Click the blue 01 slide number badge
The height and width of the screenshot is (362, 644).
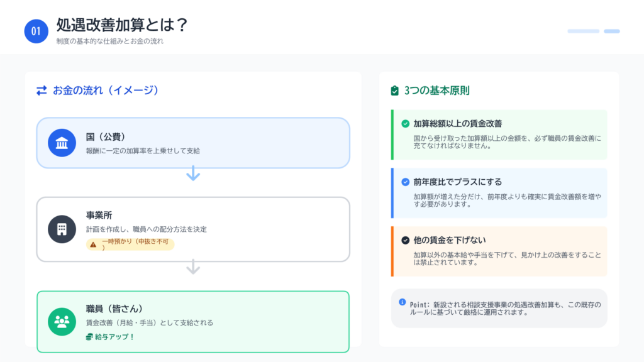36,31
